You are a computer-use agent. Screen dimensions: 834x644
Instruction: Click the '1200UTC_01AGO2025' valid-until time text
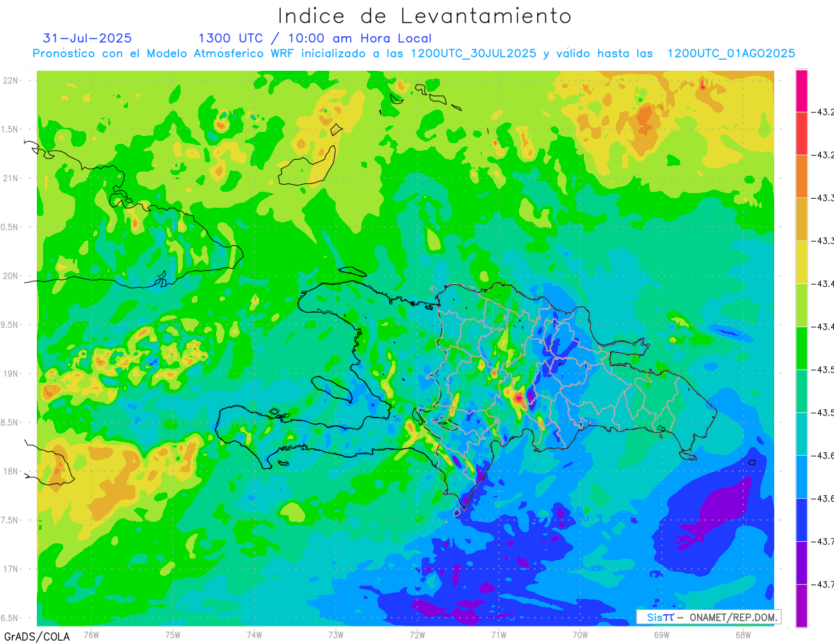pos(731,53)
